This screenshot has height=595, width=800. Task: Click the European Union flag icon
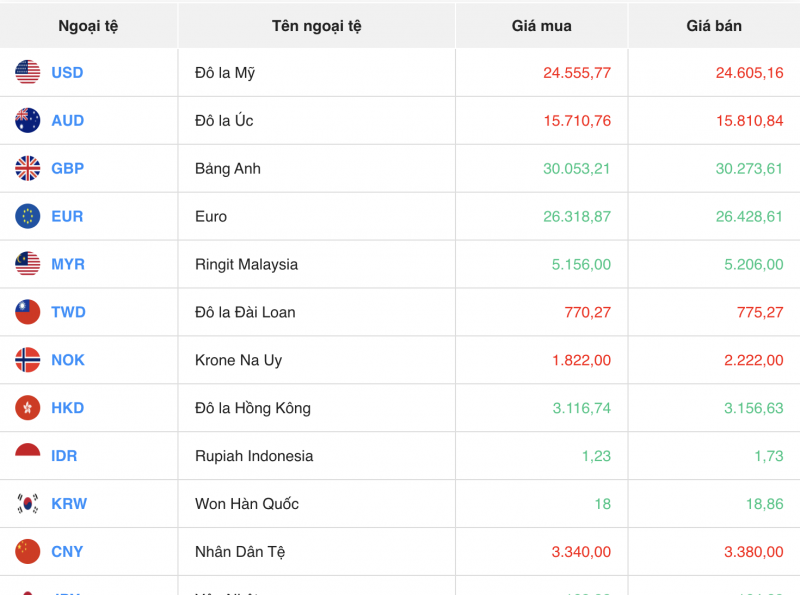(x=28, y=216)
